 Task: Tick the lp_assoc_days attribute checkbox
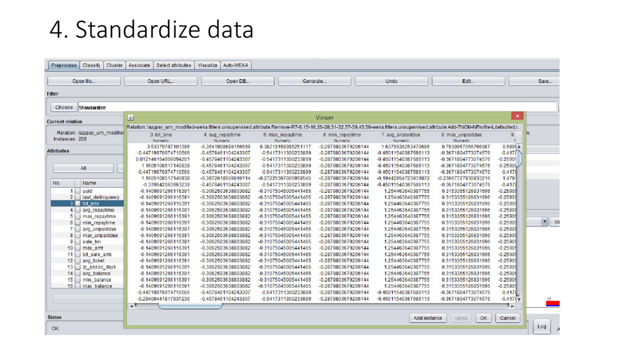(77, 267)
